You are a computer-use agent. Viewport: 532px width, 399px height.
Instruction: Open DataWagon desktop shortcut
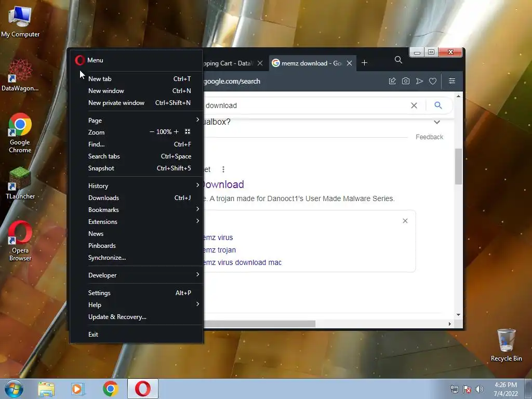[20, 75]
